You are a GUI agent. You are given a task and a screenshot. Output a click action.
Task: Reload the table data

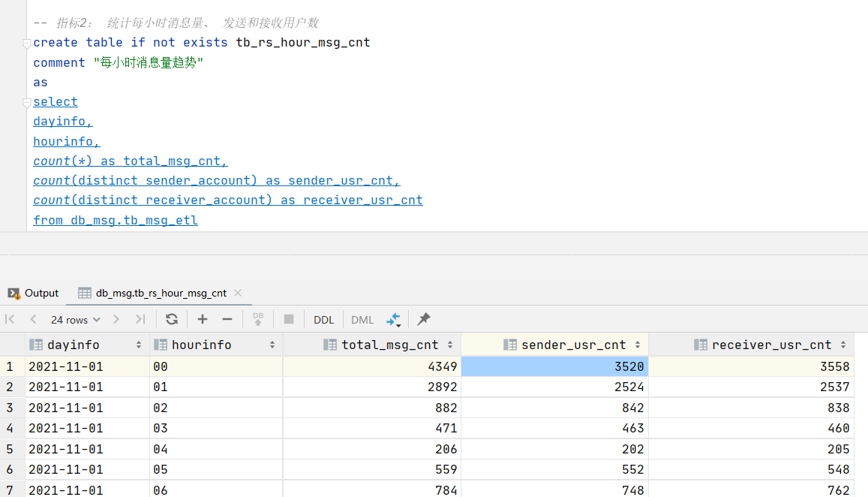(172, 319)
